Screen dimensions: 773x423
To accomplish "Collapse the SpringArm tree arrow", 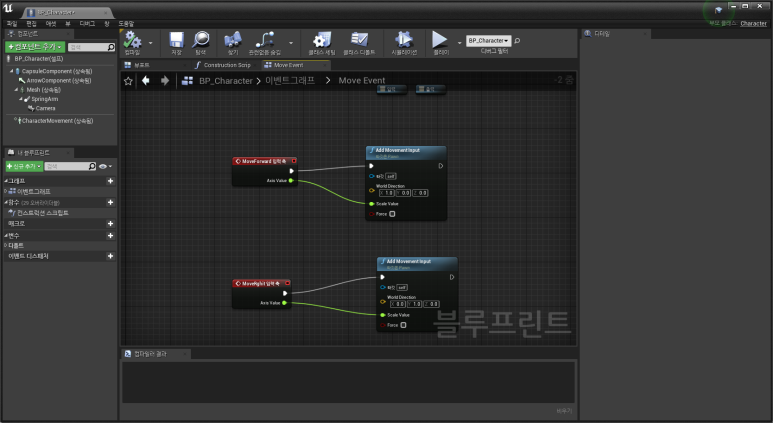I will 21,99.
